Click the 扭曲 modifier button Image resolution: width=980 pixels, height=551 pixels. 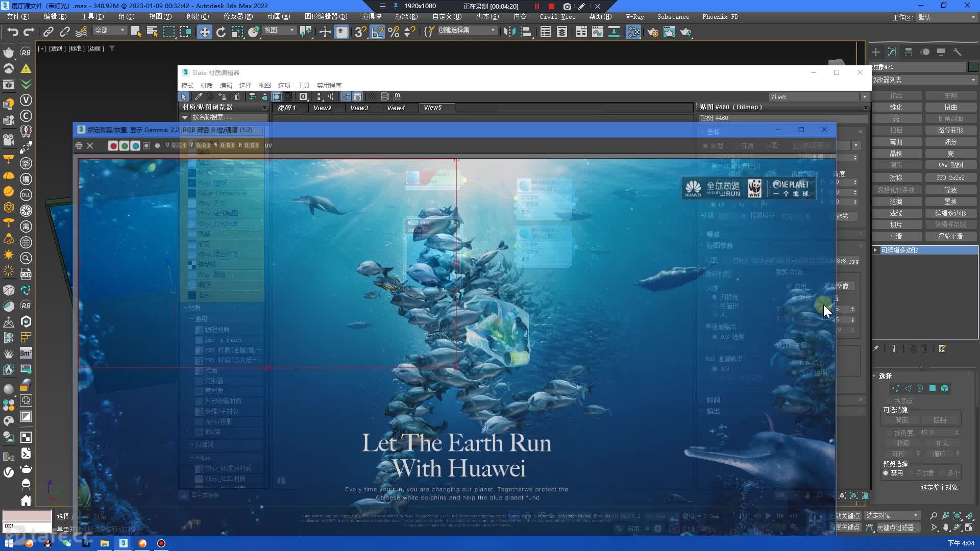coord(950,107)
